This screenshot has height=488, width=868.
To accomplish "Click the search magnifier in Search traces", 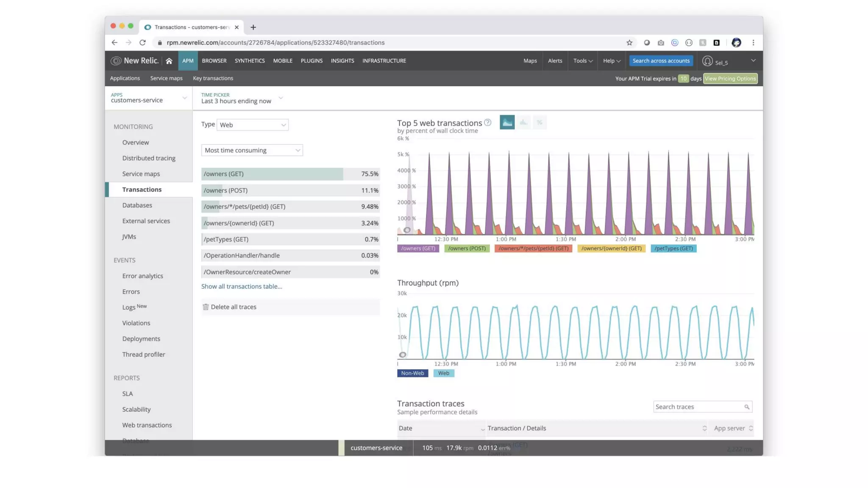I will click(x=747, y=407).
